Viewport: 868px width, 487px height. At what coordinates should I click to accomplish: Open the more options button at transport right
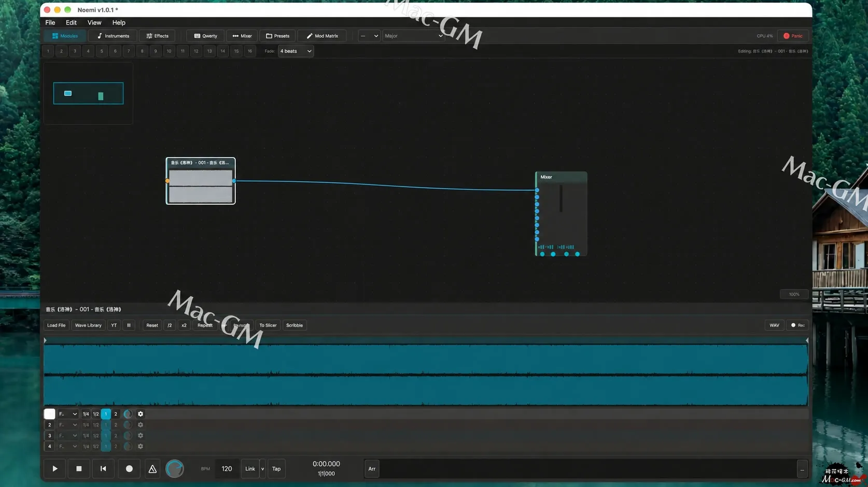click(x=802, y=469)
